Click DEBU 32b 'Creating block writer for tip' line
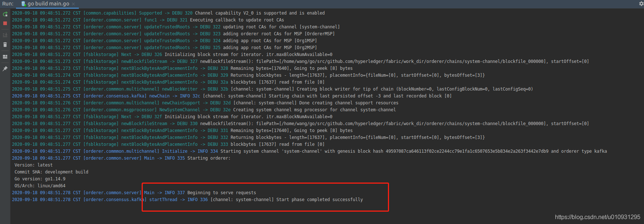644x224 pixels. 272,89
